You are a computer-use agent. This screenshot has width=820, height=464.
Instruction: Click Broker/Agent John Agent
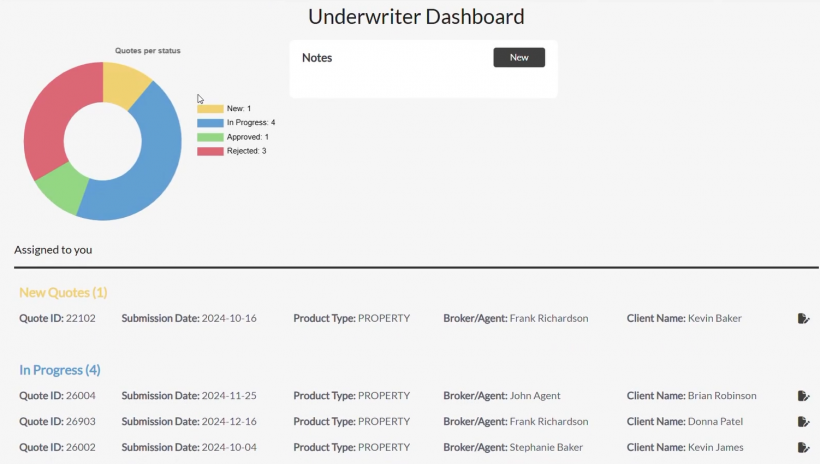click(x=502, y=395)
